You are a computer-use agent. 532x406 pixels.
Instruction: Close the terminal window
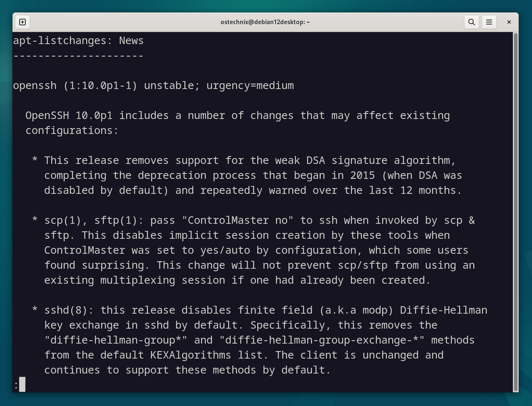click(509, 22)
